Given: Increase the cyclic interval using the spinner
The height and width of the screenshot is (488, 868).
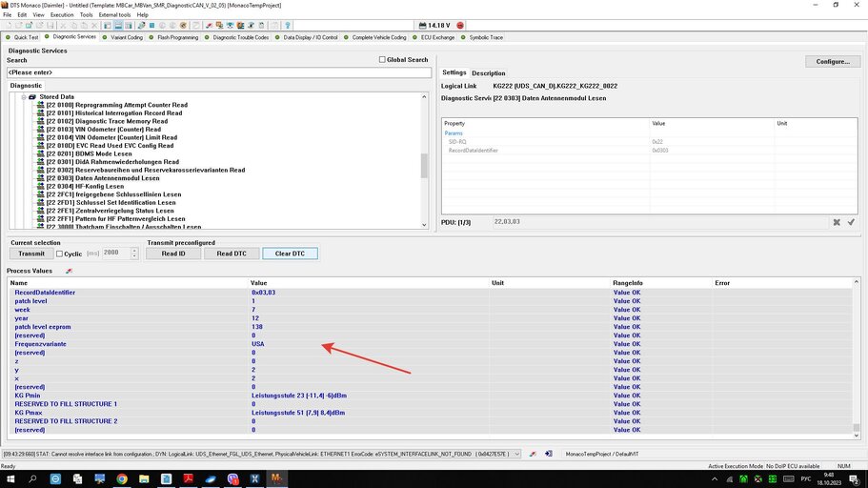Looking at the screenshot, I should coord(136,251).
